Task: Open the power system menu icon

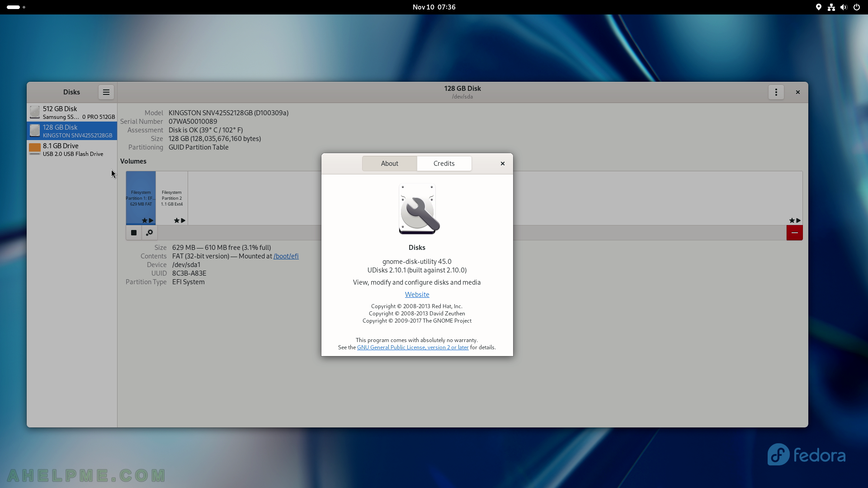Action: click(x=857, y=7)
